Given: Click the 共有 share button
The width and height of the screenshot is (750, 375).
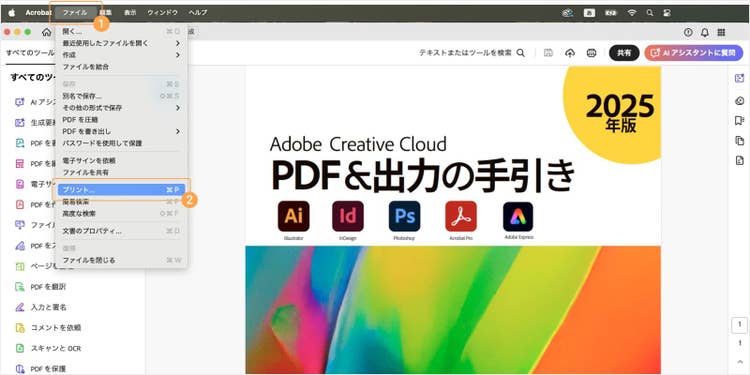Looking at the screenshot, I should click(624, 53).
